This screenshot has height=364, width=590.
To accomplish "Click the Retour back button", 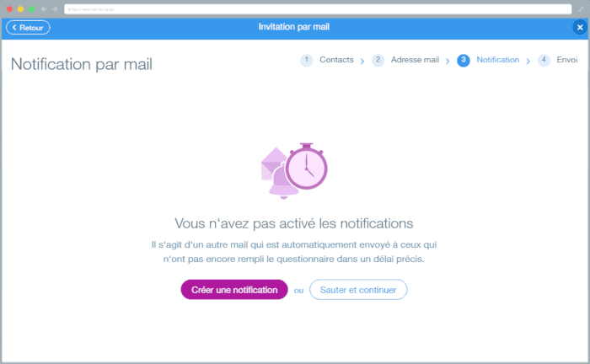I will 28,28.
